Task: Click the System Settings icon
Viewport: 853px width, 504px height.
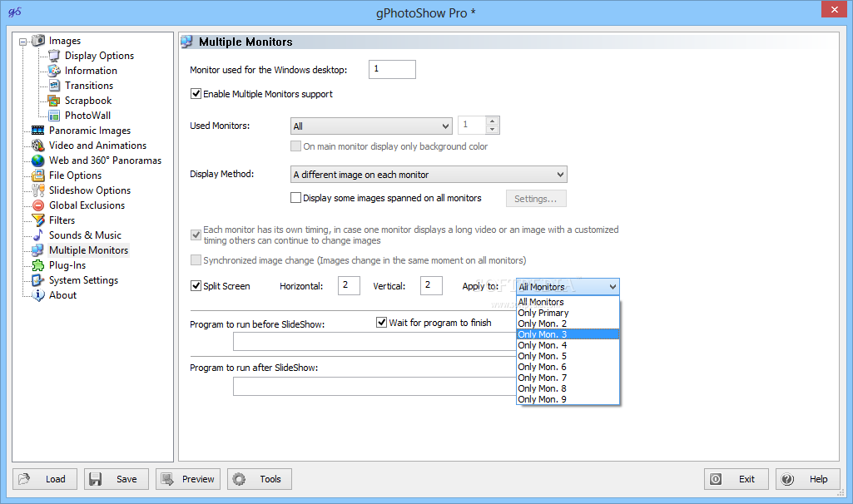Action: click(38, 280)
